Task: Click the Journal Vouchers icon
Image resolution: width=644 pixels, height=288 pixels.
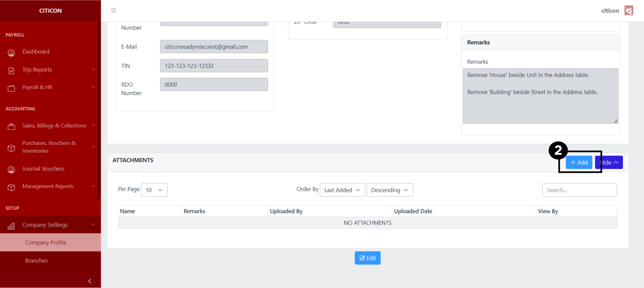Action: [x=11, y=169]
